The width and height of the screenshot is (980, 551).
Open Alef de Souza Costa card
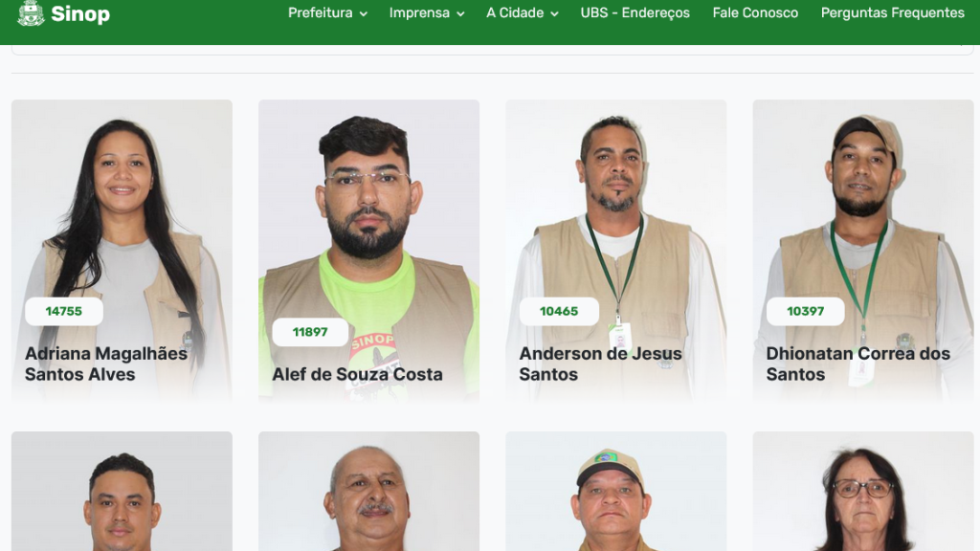click(x=368, y=251)
